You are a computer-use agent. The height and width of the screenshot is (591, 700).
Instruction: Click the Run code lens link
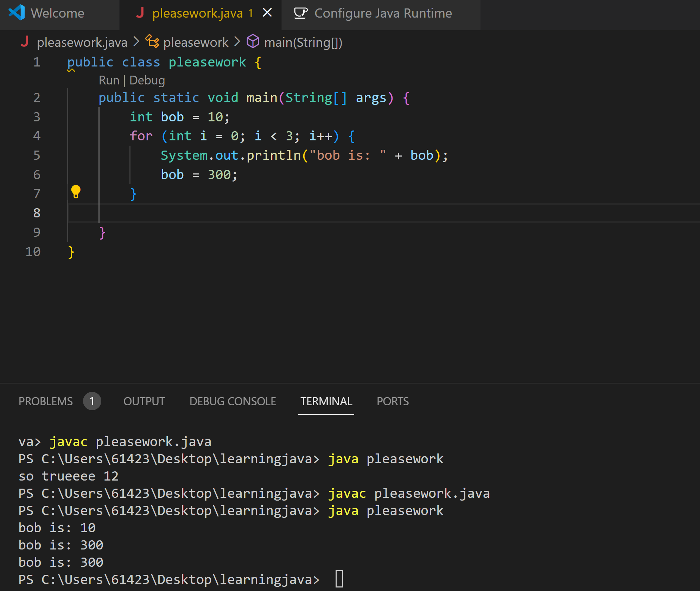click(109, 80)
